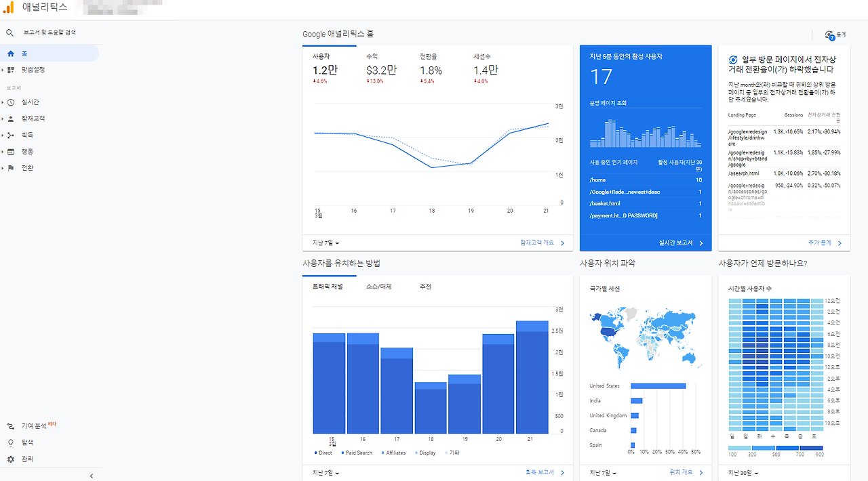Open the 지난 7일 dropdown under users chart
The image size is (868, 481).
pos(325,243)
